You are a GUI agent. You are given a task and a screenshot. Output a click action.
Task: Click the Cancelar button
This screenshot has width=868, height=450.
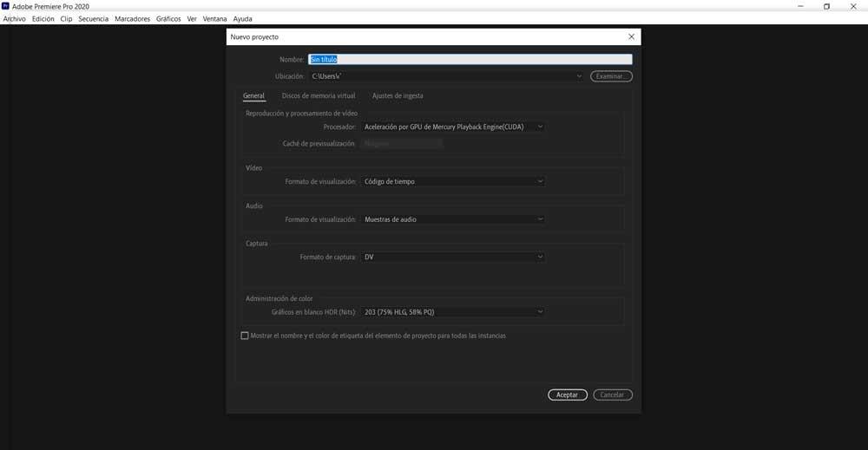(x=612, y=395)
